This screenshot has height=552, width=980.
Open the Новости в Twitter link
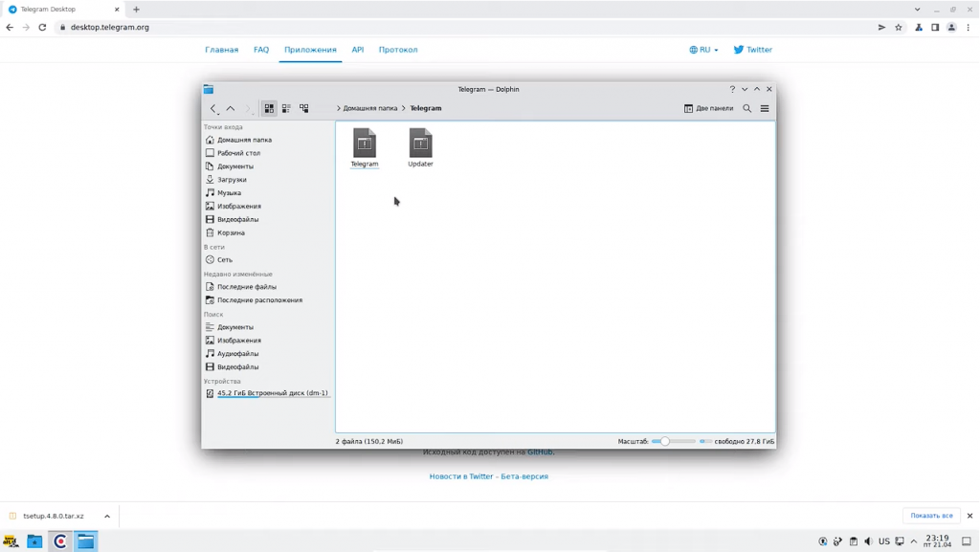[x=461, y=476]
